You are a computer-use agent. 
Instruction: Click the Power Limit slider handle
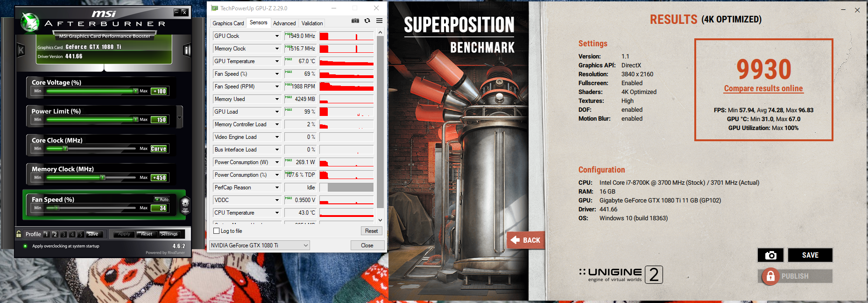tap(136, 119)
